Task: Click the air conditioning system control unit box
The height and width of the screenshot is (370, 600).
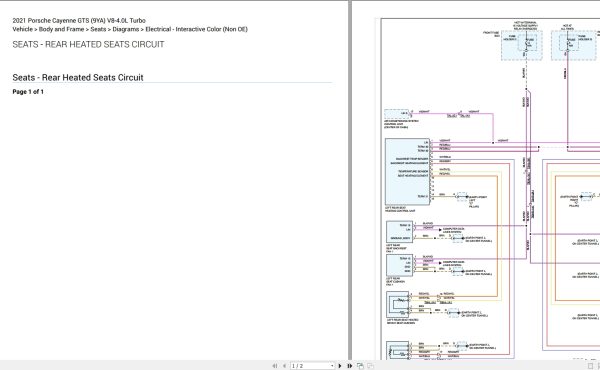Action: 397,114
